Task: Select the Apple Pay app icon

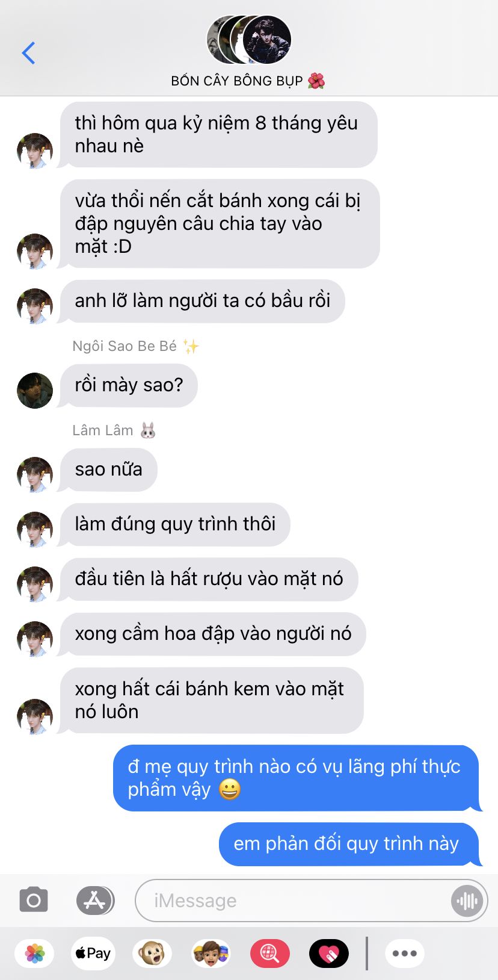Action: pyautogui.click(x=93, y=954)
